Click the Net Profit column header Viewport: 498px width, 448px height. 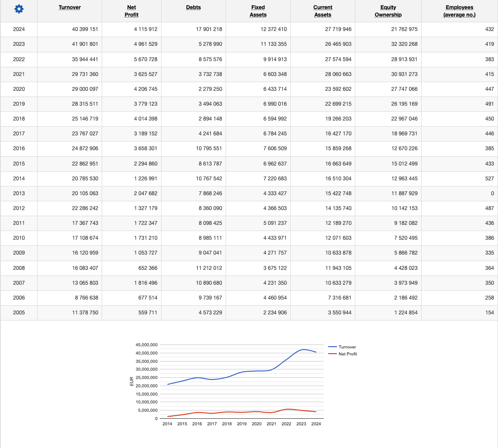pos(131,11)
